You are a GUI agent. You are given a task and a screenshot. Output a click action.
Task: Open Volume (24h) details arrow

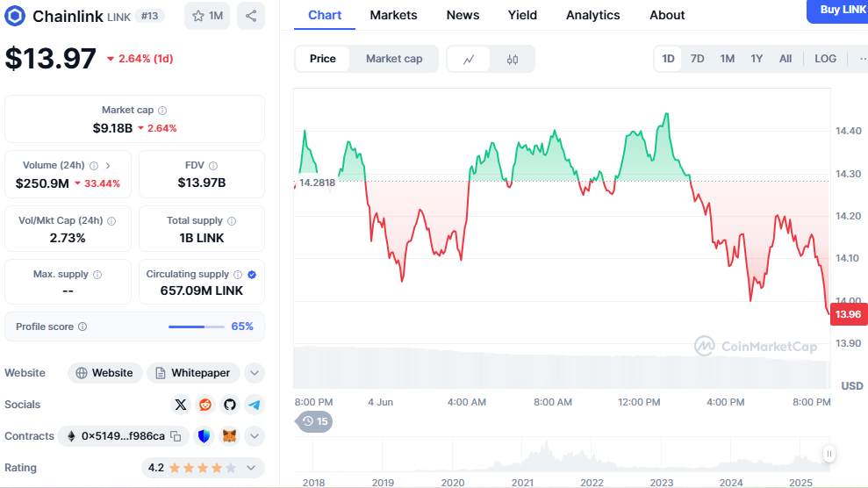pyautogui.click(x=108, y=165)
